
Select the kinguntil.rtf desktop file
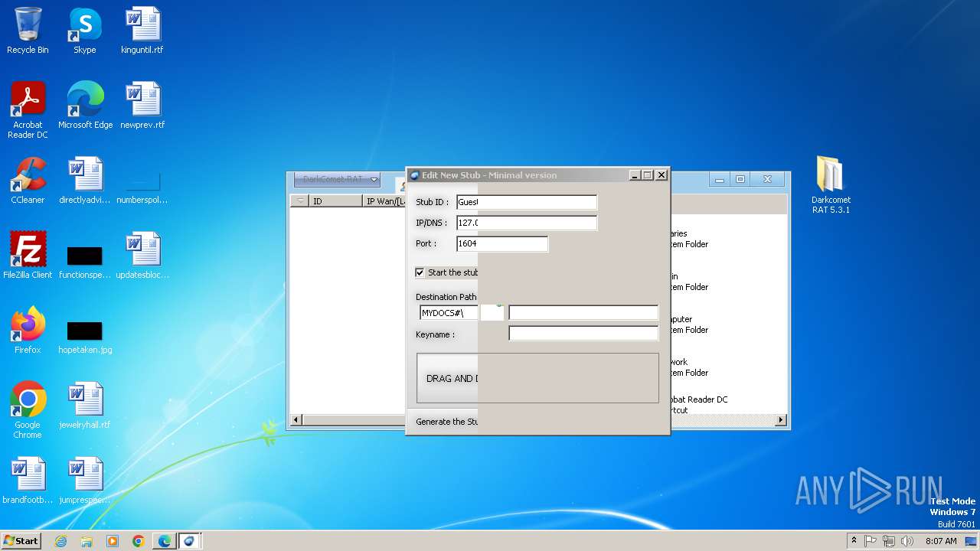pyautogui.click(x=142, y=31)
